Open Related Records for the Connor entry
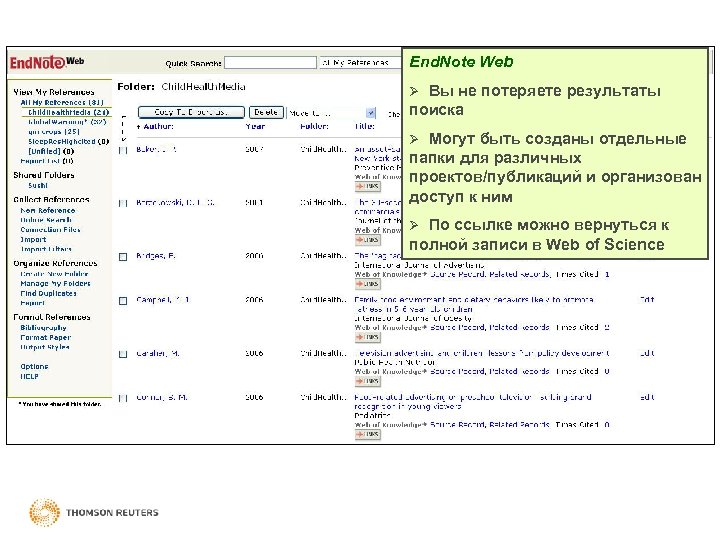Image resolution: width=720 pixels, height=540 pixels. tap(519, 425)
